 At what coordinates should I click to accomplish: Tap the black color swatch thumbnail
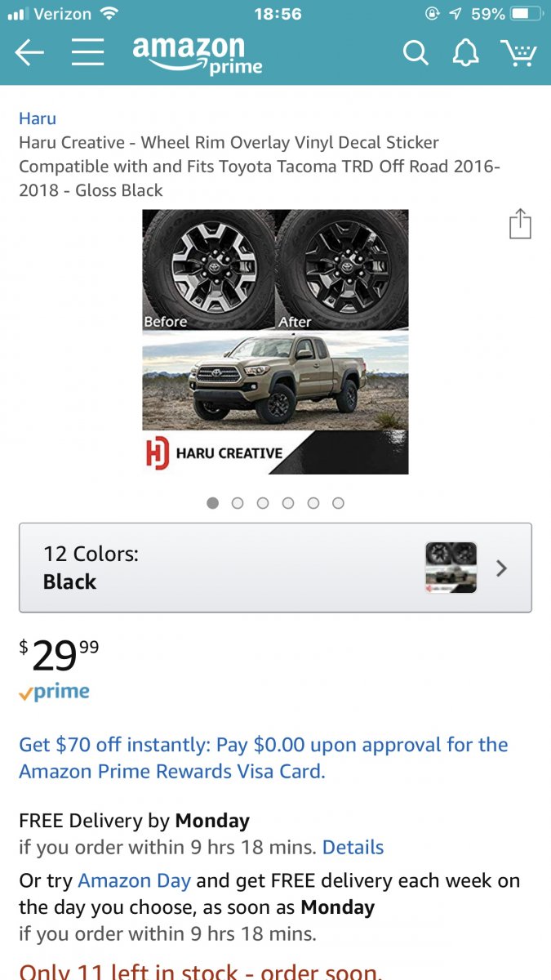(x=451, y=568)
